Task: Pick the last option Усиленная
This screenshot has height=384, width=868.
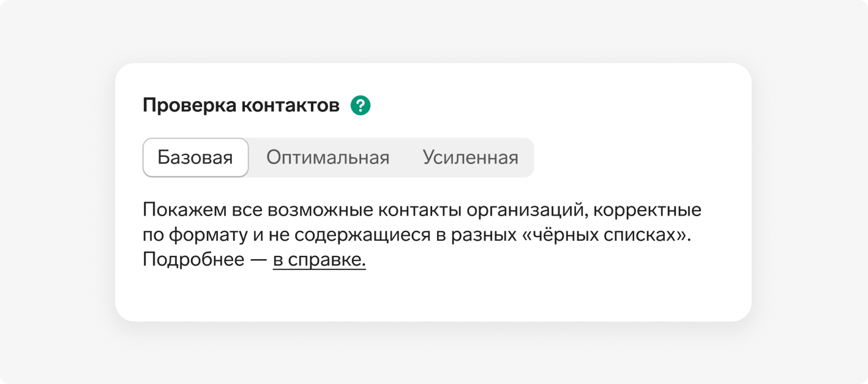Action: 470,157
